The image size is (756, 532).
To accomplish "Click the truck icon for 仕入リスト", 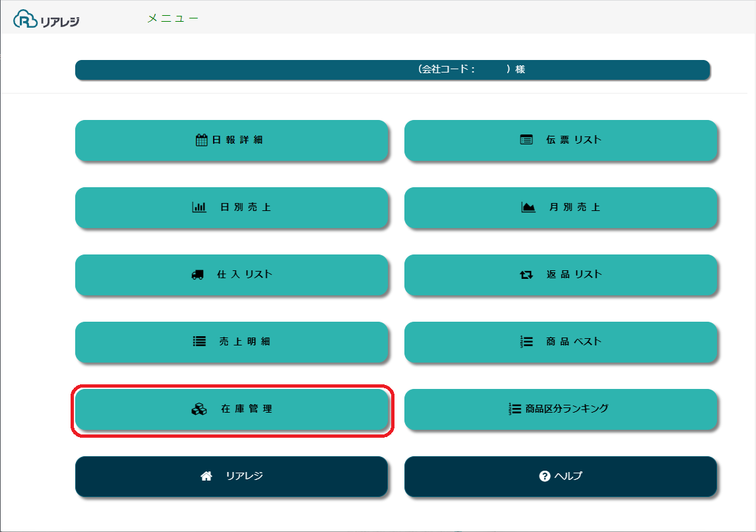I will (x=197, y=275).
